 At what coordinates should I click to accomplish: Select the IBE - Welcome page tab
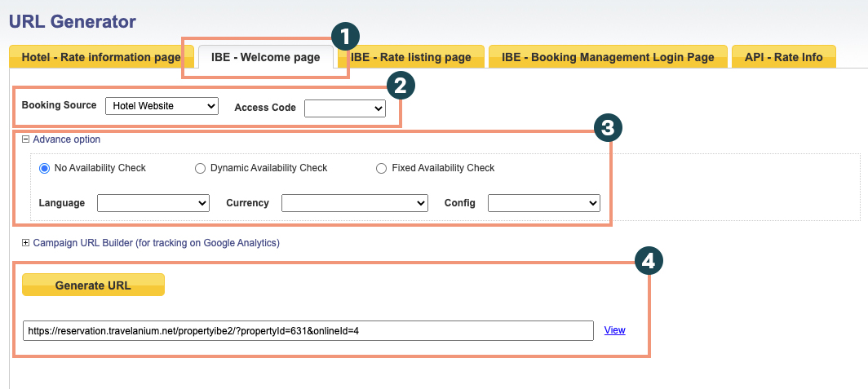(x=265, y=57)
